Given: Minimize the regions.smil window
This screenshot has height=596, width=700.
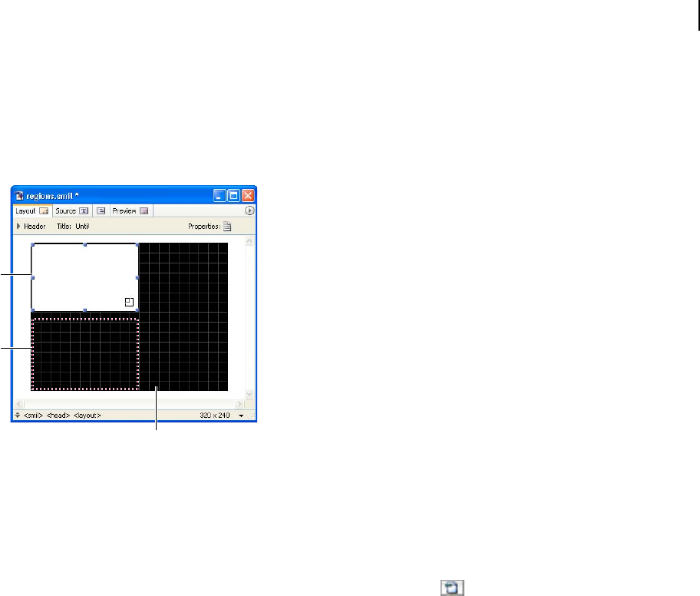Looking at the screenshot, I should [x=220, y=196].
